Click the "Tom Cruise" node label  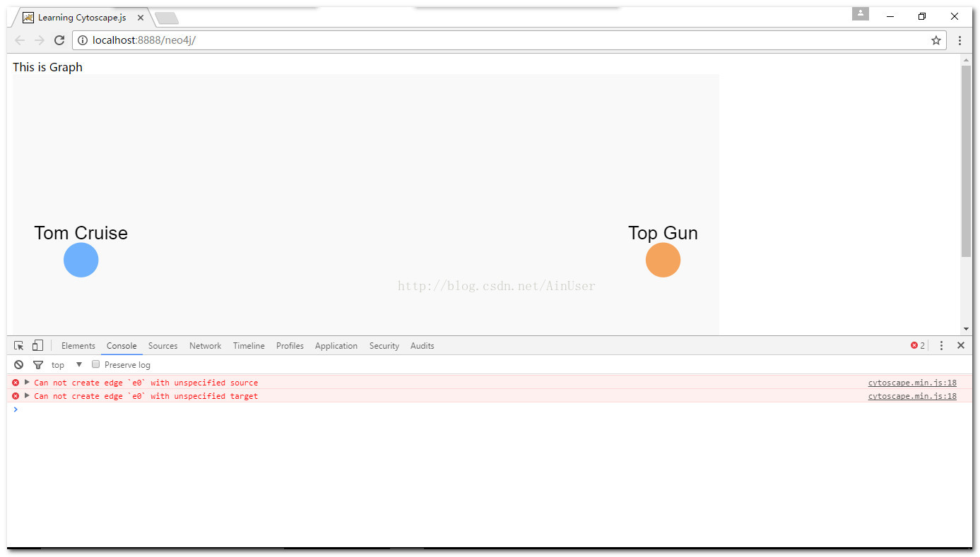tap(81, 233)
